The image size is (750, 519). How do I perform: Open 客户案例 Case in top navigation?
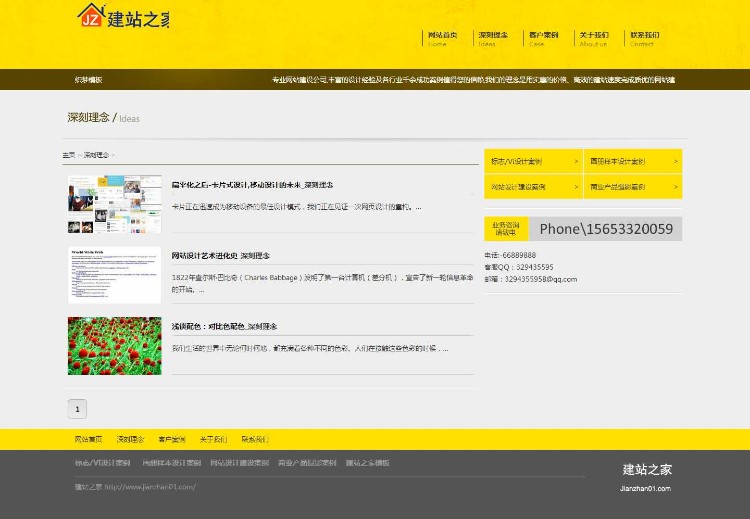[543, 38]
